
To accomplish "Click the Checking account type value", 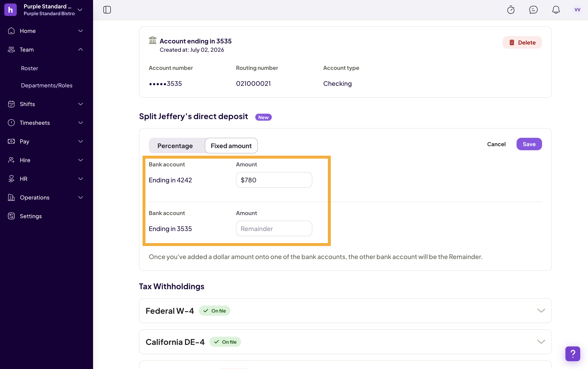I will coord(337,83).
